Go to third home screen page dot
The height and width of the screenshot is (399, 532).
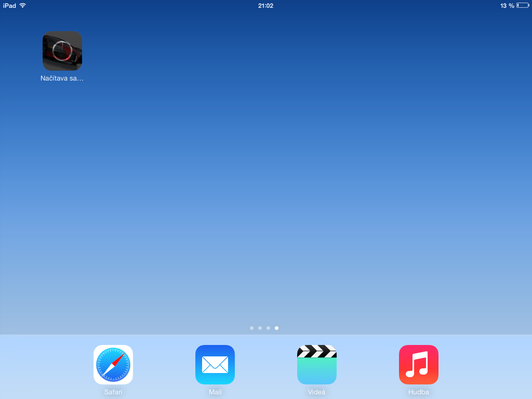click(x=269, y=328)
